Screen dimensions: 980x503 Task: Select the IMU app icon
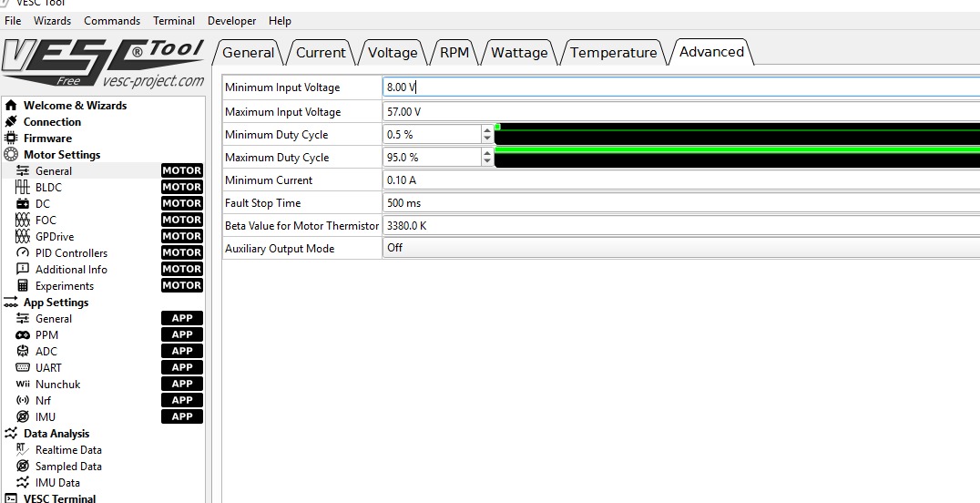click(x=23, y=417)
